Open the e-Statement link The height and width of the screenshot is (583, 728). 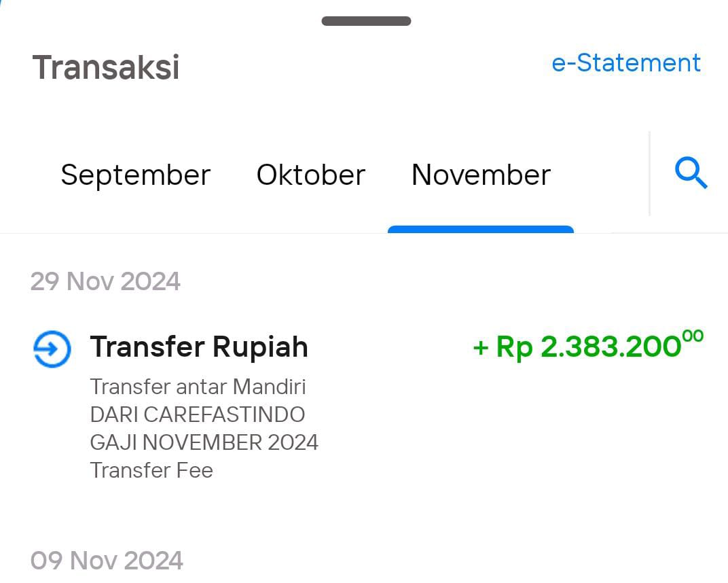pyautogui.click(x=626, y=63)
